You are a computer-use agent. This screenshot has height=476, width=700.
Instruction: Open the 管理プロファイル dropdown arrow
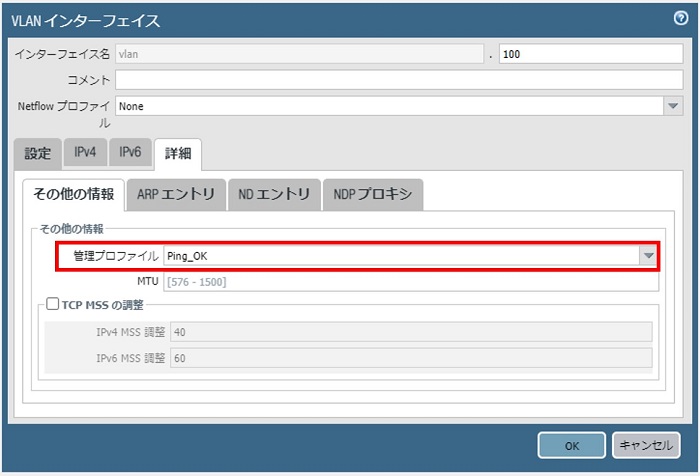[649, 256]
